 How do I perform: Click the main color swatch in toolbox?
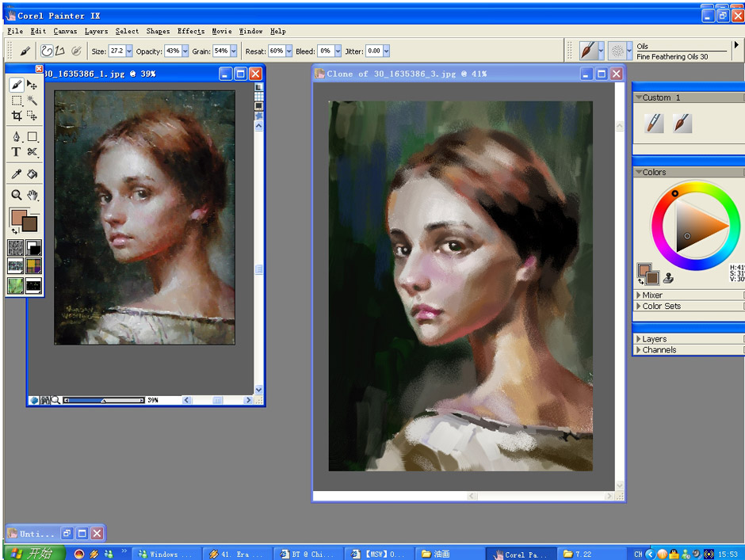(x=17, y=216)
